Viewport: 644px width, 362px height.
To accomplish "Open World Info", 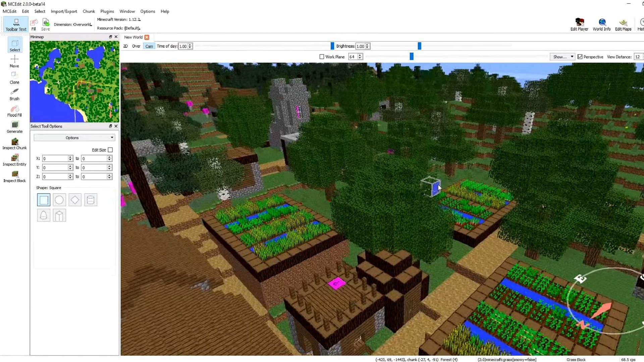I will (602, 25).
